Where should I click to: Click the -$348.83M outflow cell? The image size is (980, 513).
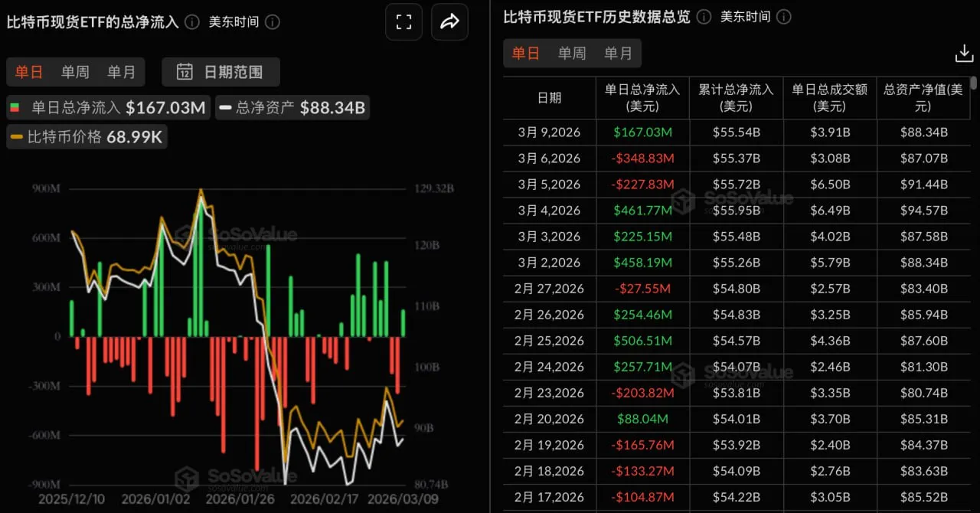click(x=642, y=158)
